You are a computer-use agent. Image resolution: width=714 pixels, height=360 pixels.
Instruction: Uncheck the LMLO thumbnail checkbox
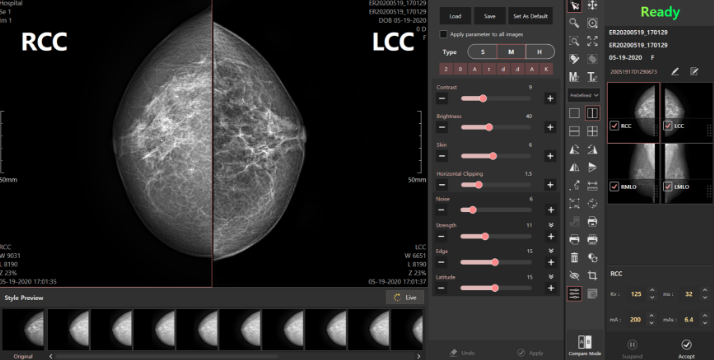(x=668, y=187)
